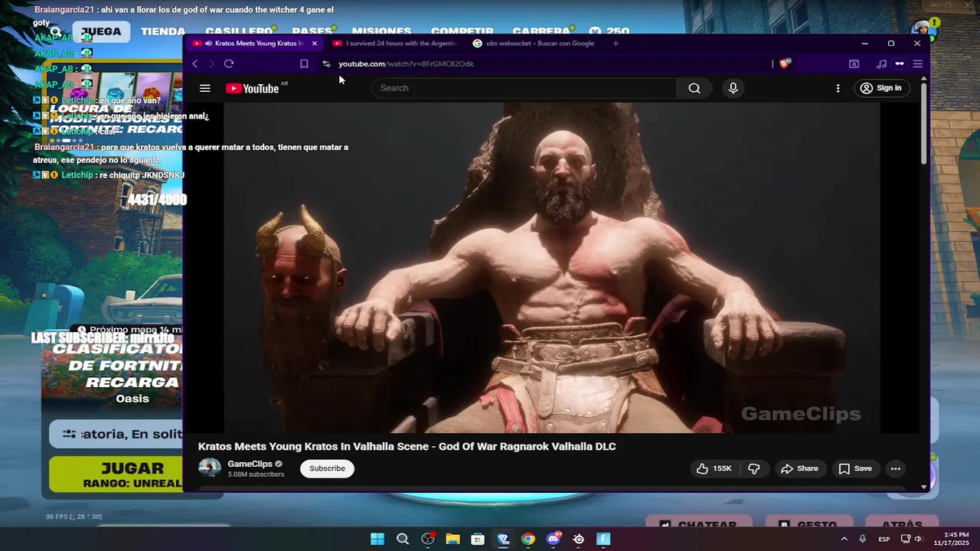The width and height of the screenshot is (980, 551).
Task: Open the glasses icon in the browser toolbar
Action: (900, 64)
